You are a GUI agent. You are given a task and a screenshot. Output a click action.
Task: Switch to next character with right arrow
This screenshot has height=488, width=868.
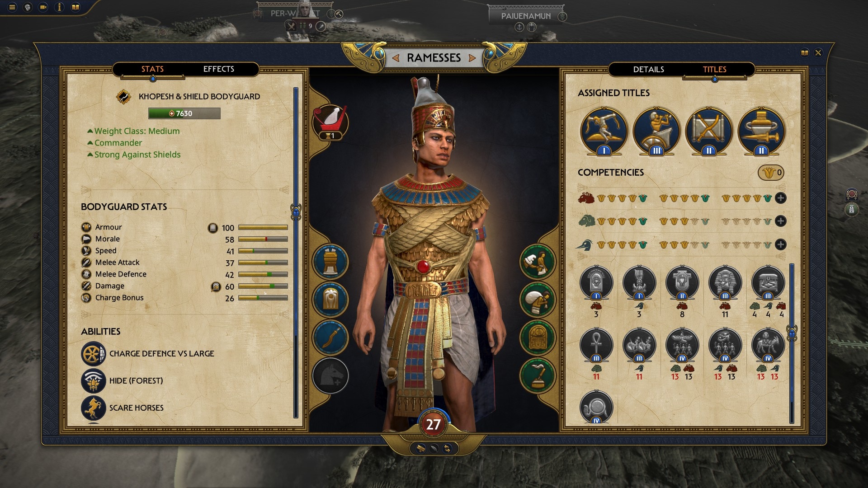pyautogui.click(x=472, y=58)
